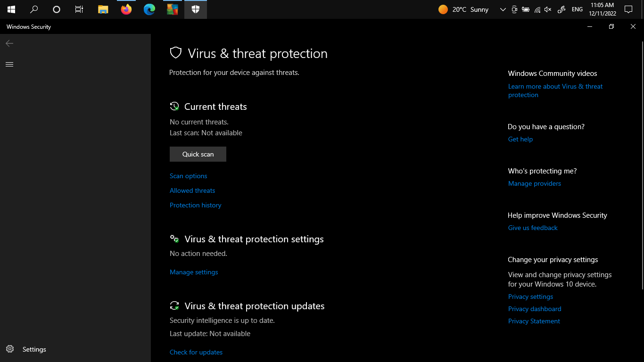
Task: Click Check for updates link
Action: click(196, 352)
